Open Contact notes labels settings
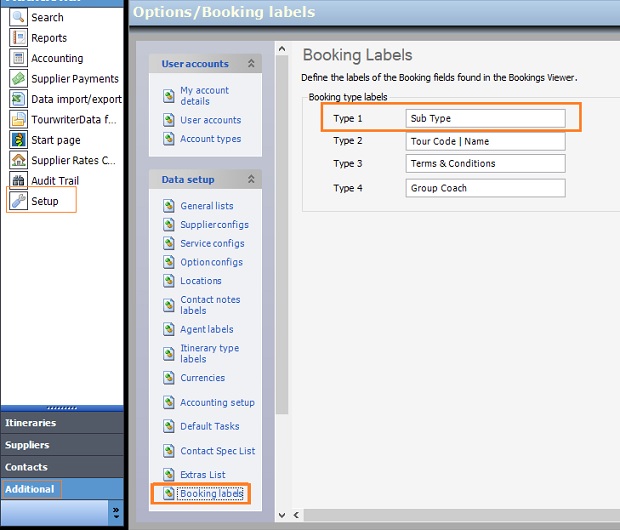This screenshot has height=530, width=620. (x=210, y=305)
